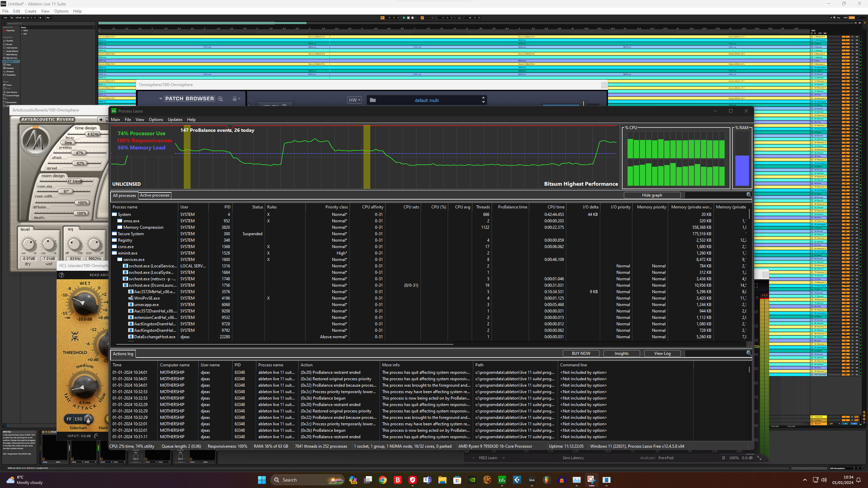The width and height of the screenshot is (868, 488).
Task: Toggle the automation arm button
Action: tap(422, 18)
